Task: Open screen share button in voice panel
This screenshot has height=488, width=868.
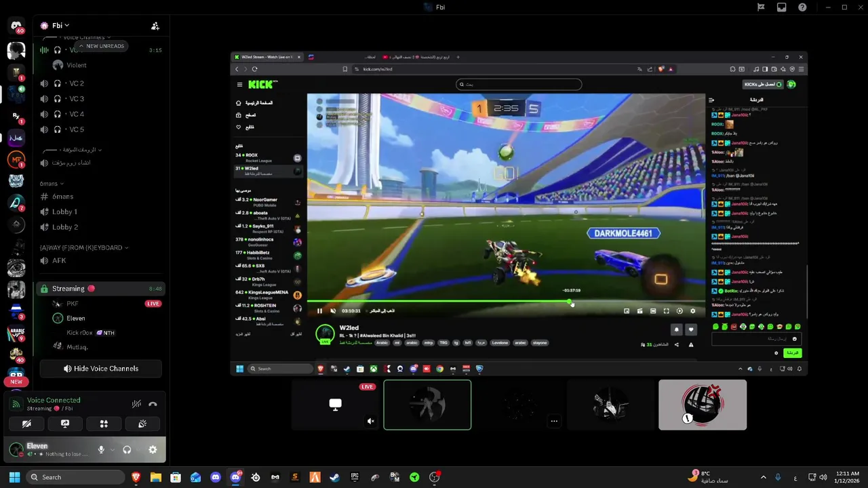Action: (x=65, y=424)
